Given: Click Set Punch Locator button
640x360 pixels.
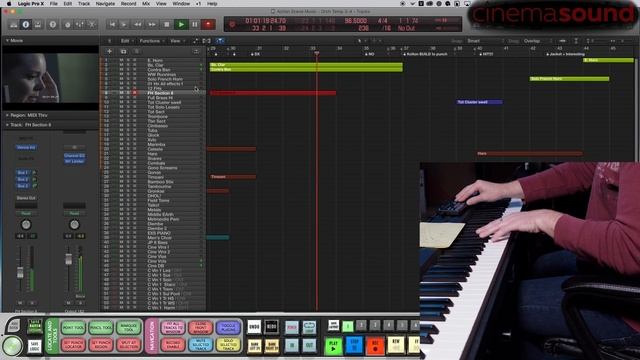Looking at the screenshot, I should click(x=73, y=345).
